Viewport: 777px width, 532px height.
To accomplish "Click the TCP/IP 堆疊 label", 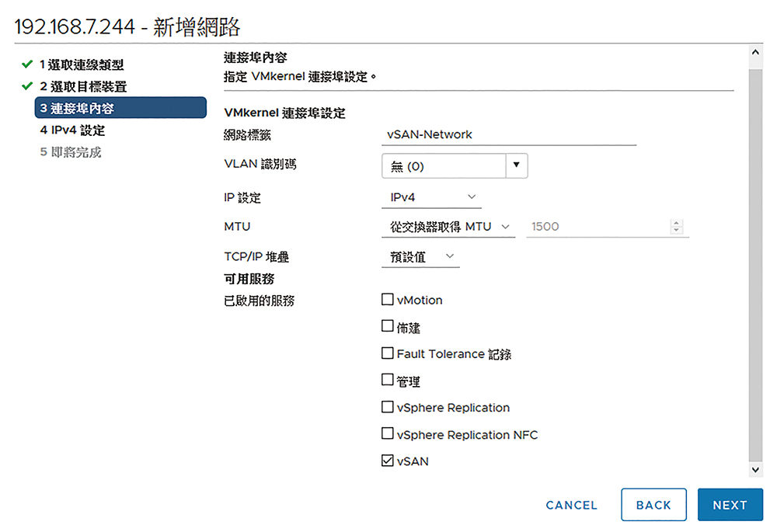I will click(x=256, y=256).
